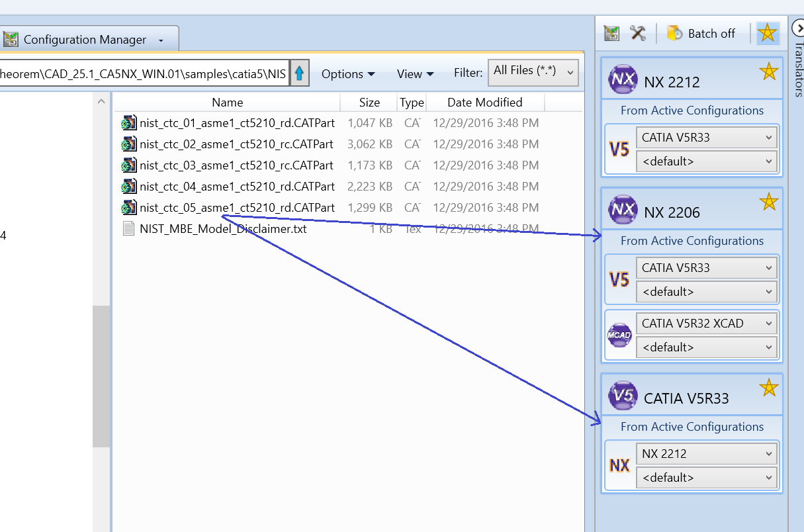Open the Options menu
This screenshot has width=804, height=532.
tap(348, 74)
